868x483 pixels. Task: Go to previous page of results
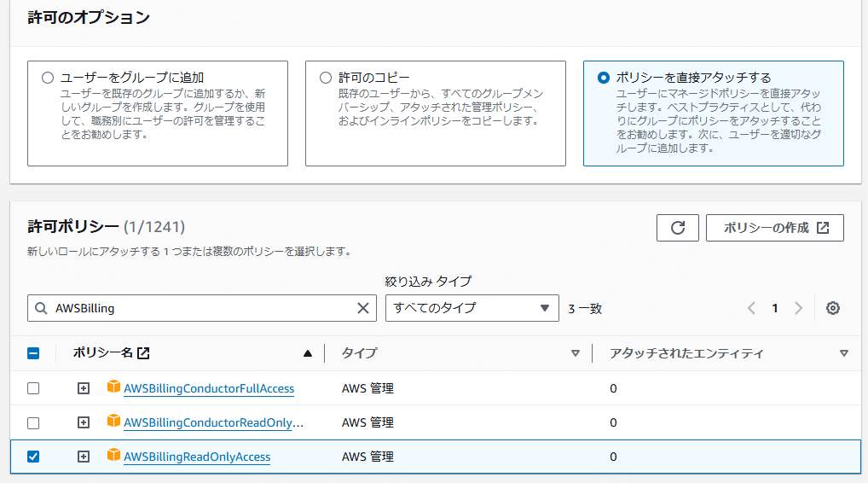[x=751, y=308]
